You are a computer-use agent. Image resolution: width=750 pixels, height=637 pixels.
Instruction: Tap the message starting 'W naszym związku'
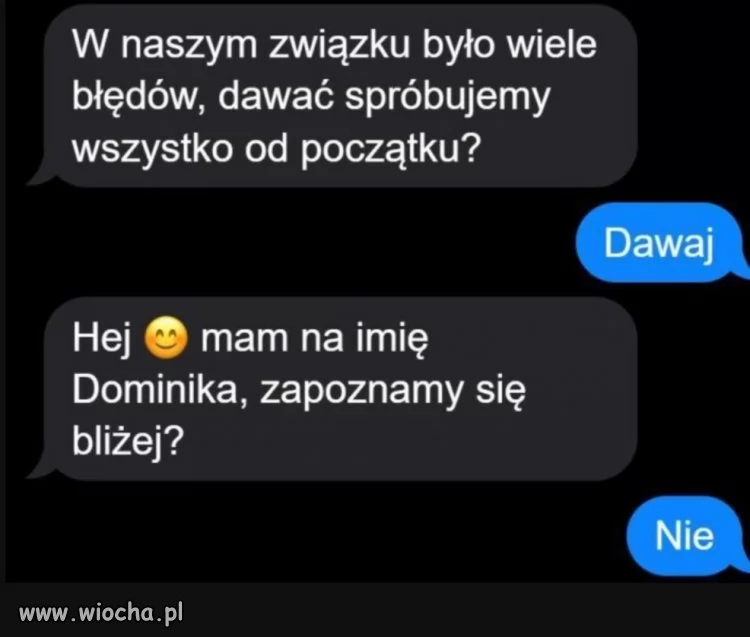coord(341,96)
